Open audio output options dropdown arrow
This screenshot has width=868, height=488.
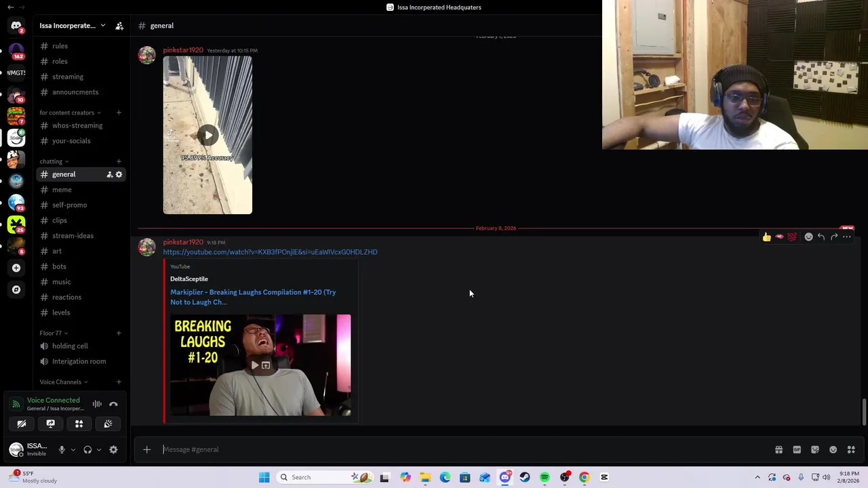[x=98, y=449]
